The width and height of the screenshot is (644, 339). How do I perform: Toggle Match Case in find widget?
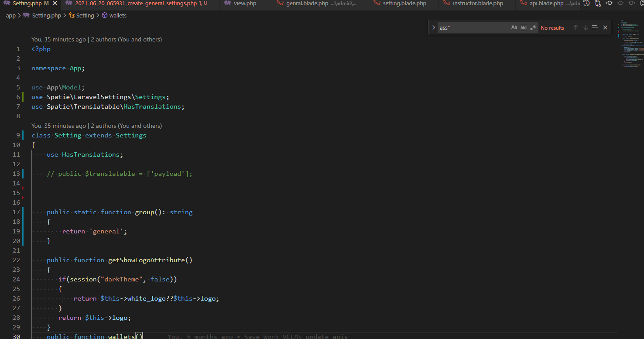[514, 27]
